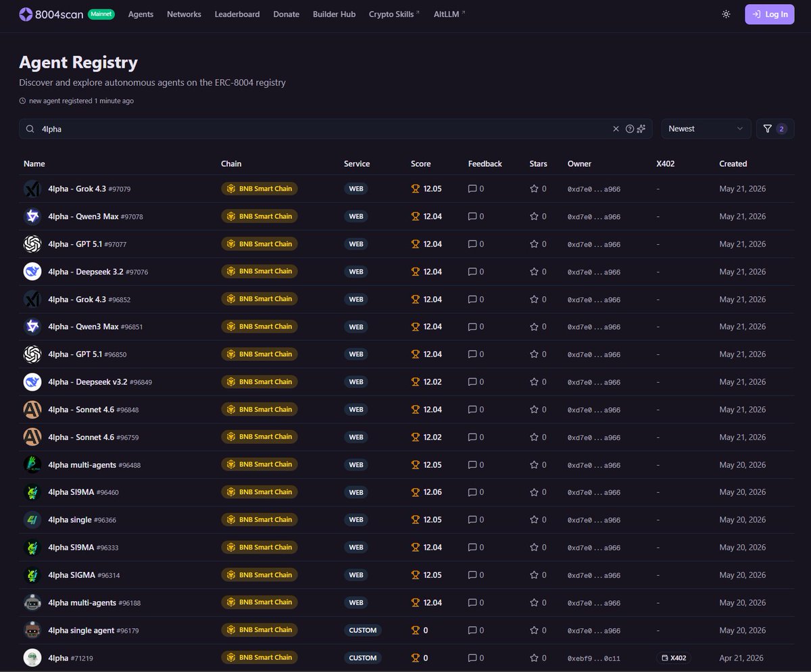Click avatar of Sonnet 4.6 #96848
This screenshot has width=811, height=672.
click(32, 410)
